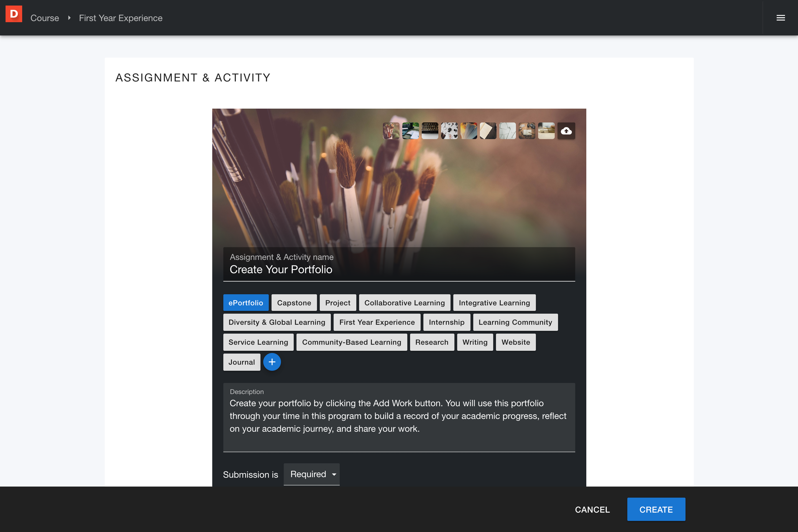The height and width of the screenshot is (532, 798).
Task: Select the open blank notebook thumbnail
Action: pos(488,131)
